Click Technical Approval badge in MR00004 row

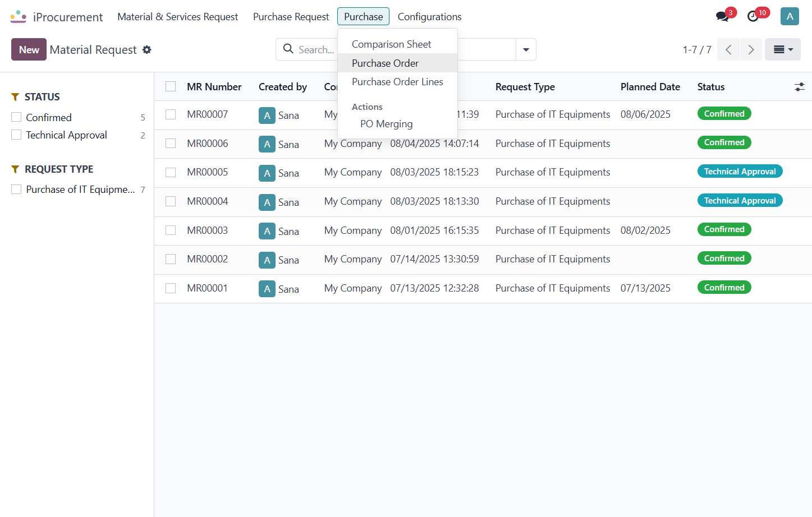[x=740, y=201]
